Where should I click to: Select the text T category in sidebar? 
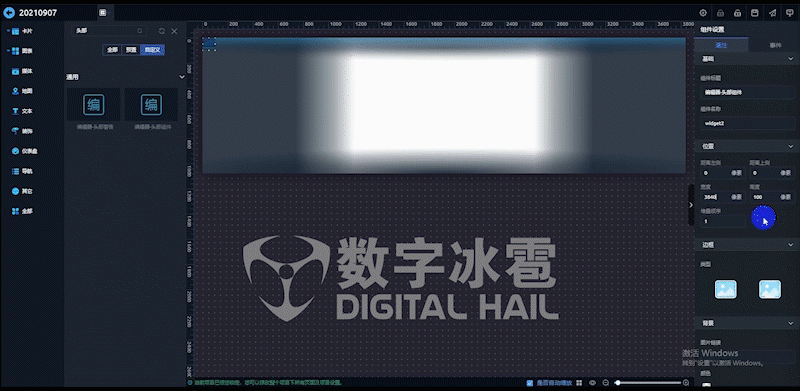(x=16, y=111)
